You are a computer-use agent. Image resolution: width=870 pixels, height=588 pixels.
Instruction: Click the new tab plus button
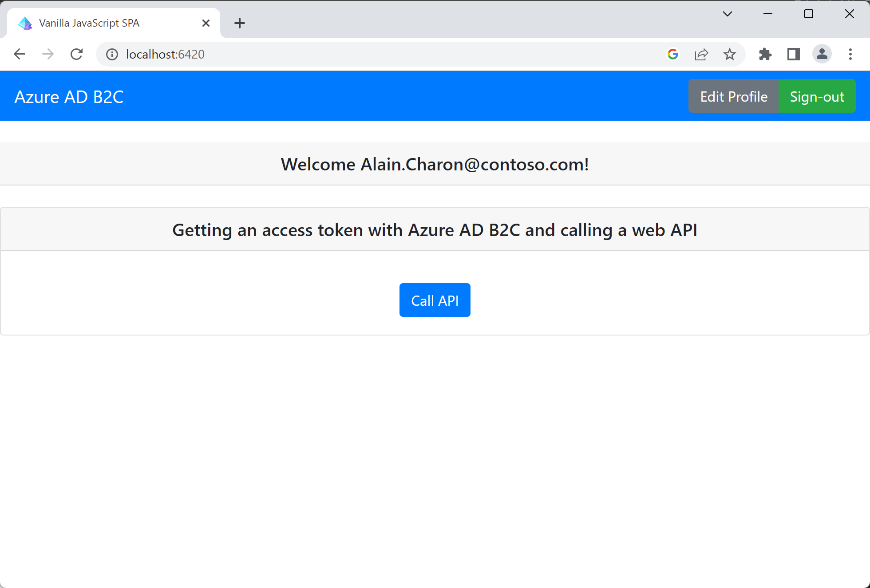[x=240, y=23]
